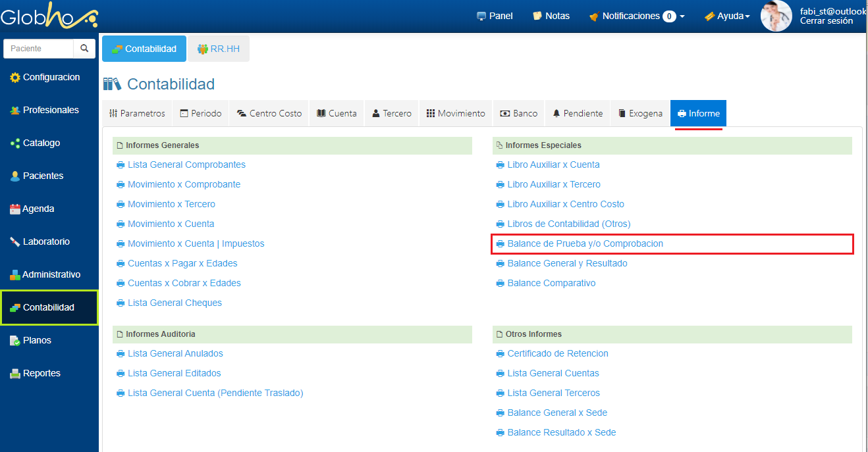Open the Movimiento tab
868x452 pixels.
[x=456, y=113]
